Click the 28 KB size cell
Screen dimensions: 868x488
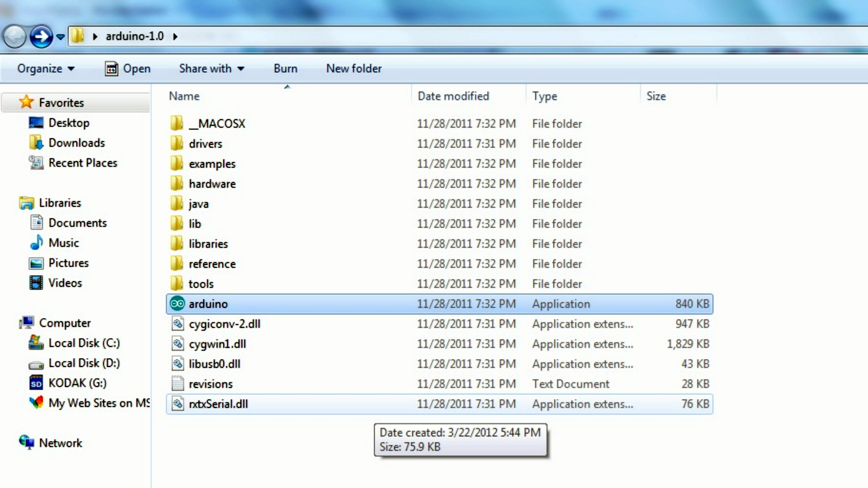click(695, 384)
